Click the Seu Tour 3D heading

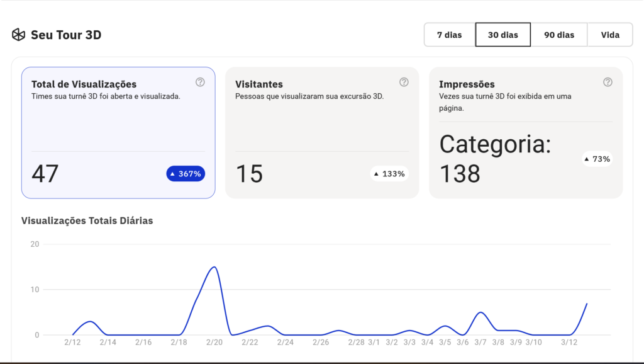66,35
